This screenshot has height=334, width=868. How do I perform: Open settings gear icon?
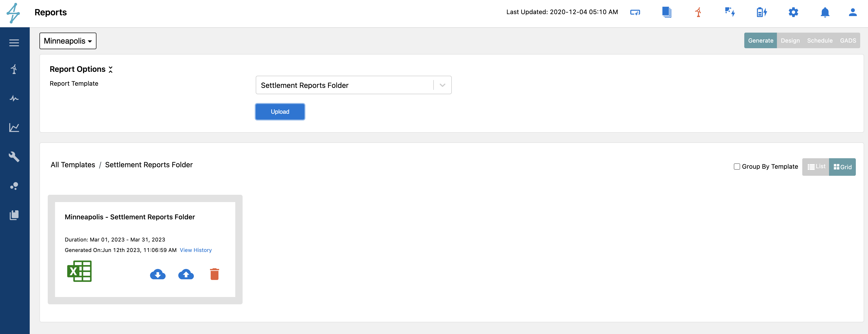[x=793, y=12]
